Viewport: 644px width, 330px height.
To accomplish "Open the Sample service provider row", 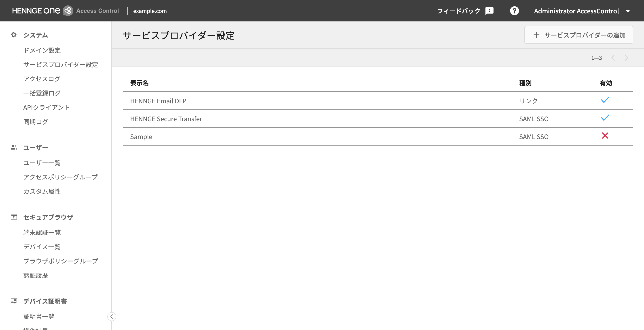I will coord(378,137).
